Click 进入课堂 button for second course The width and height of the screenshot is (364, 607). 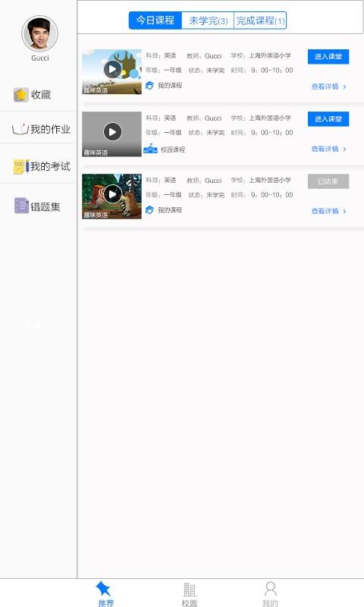(x=328, y=119)
